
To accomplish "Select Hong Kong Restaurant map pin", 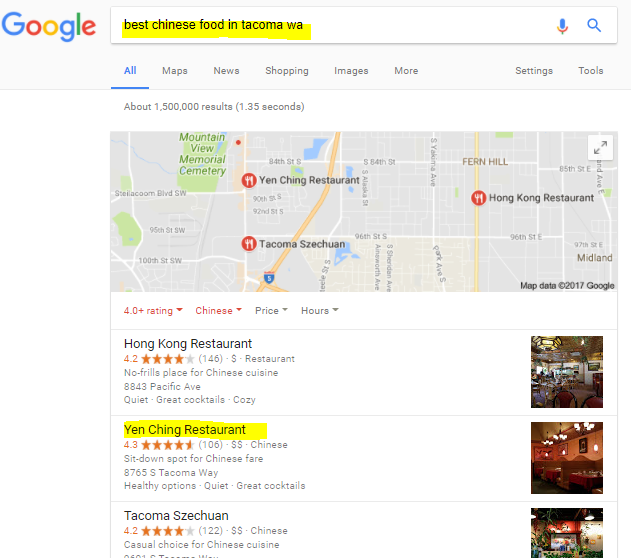I will (x=478, y=198).
